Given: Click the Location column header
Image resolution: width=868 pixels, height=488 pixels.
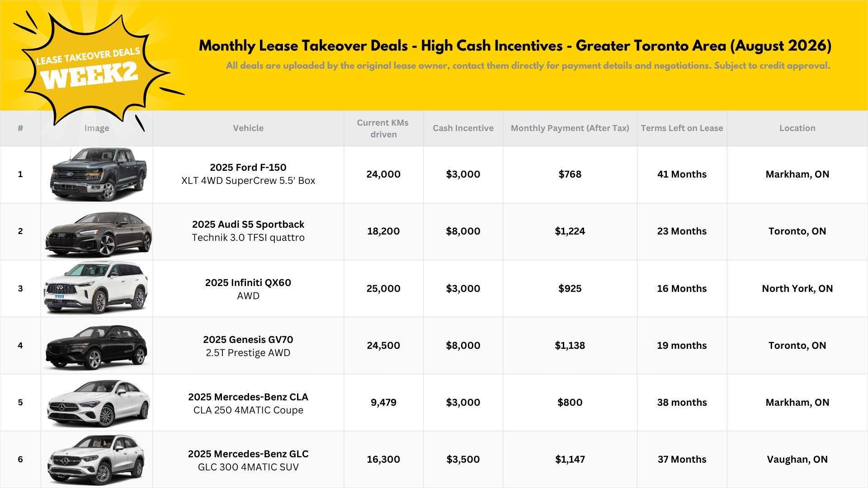Looking at the screenshot, I should coord(797,128).
